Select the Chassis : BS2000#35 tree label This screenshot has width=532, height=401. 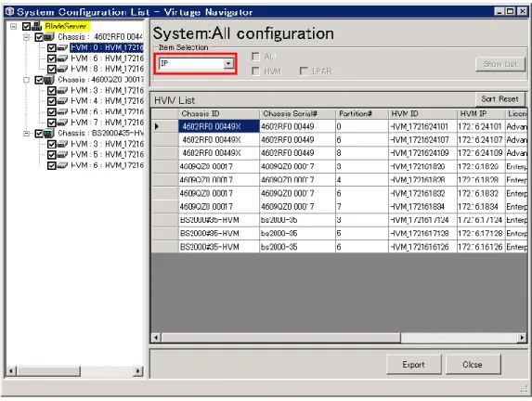pyautogui.click(x=100, y=134)
